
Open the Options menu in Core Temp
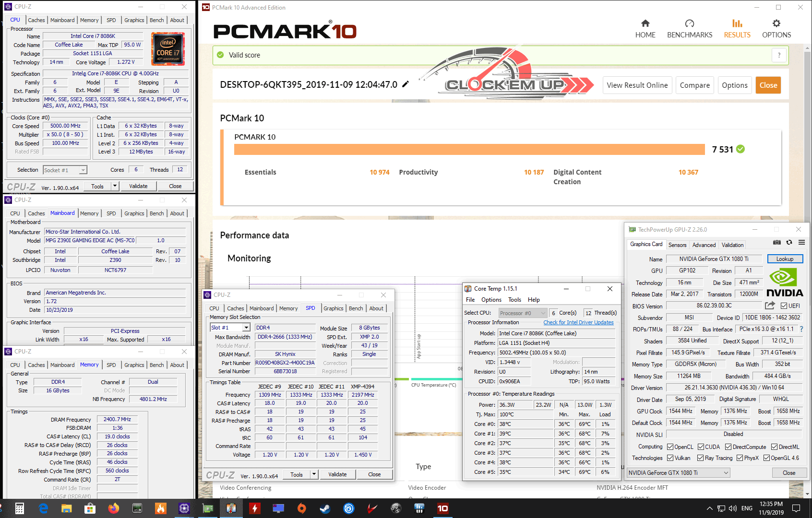point(491,300)
